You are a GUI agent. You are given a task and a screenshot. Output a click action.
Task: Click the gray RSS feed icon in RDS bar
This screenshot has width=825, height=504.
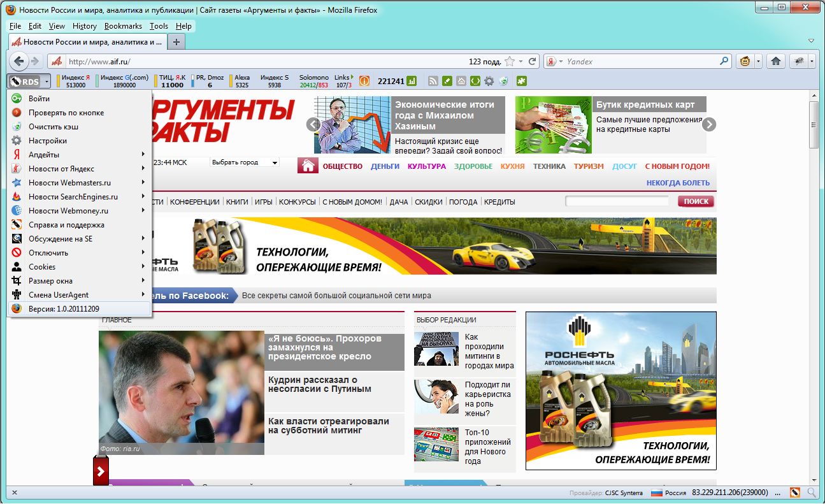pos(433,81)
